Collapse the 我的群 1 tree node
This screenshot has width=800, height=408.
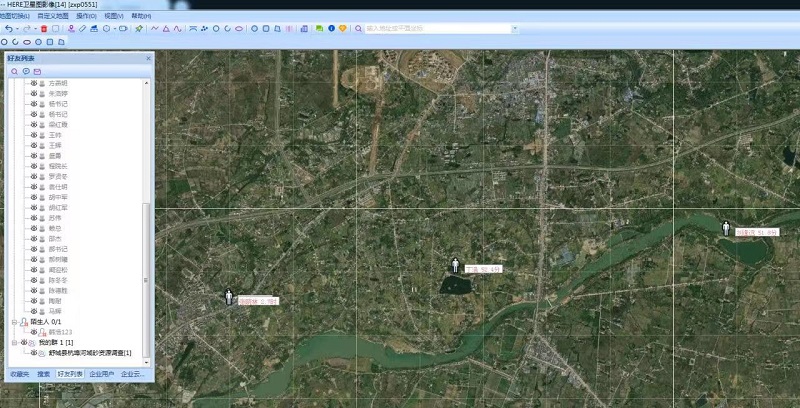click(x=13, y=342)
